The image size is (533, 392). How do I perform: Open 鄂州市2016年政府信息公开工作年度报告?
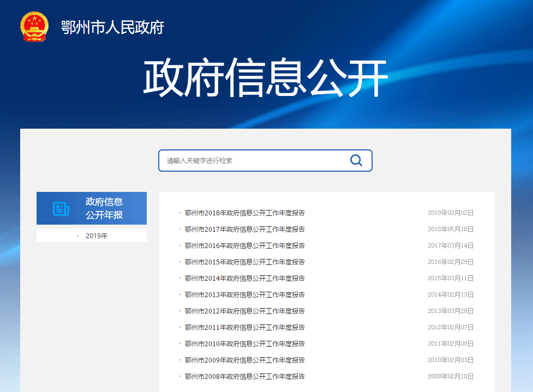point(245,245)
